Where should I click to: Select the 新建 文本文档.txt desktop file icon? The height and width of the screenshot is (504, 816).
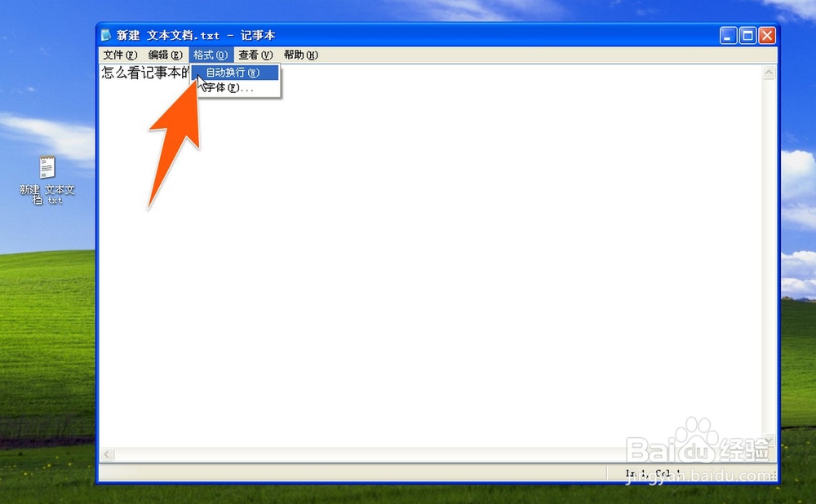click(47, 180)
